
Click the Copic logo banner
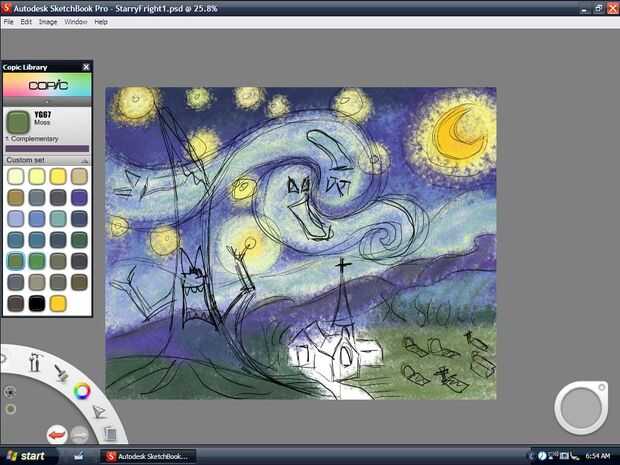47,85
